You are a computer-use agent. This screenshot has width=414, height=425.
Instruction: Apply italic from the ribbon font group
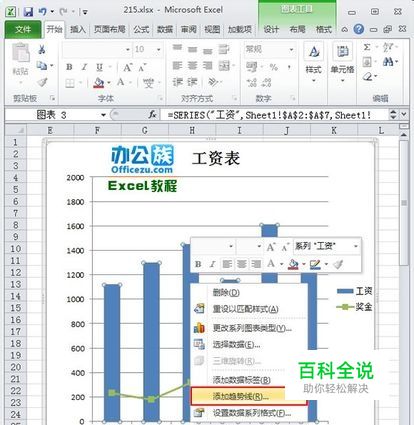click(x=84, y=67)
